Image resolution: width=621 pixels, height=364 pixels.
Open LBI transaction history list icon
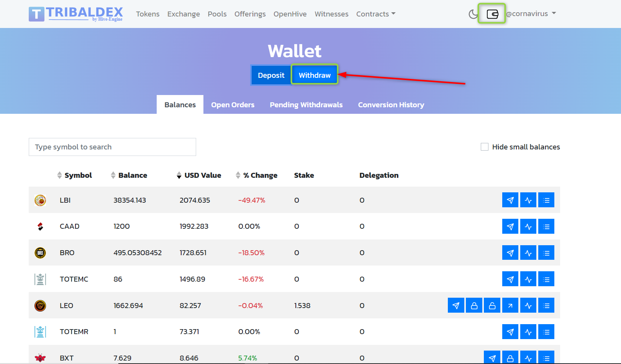coord(546,200)
